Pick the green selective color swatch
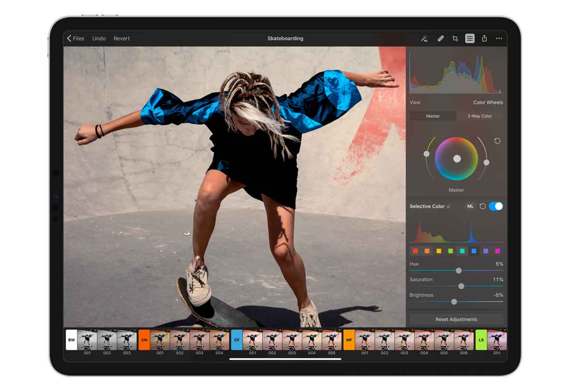 coord(450,251)
